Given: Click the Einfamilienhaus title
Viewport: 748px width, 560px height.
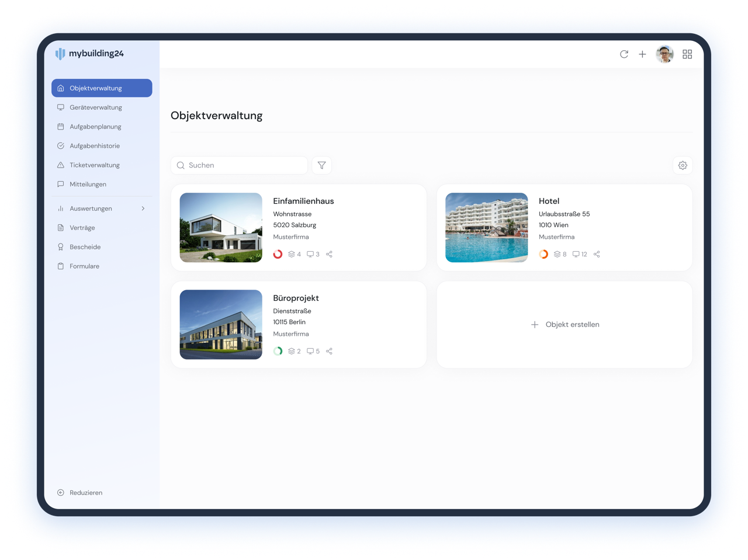Looking at the screenshot, I should pyautogui.click(x=303, y=201).
